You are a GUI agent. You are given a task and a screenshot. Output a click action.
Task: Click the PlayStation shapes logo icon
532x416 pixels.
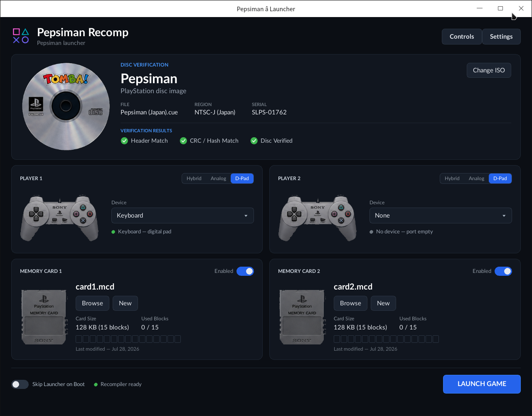(x=21, y=36)
